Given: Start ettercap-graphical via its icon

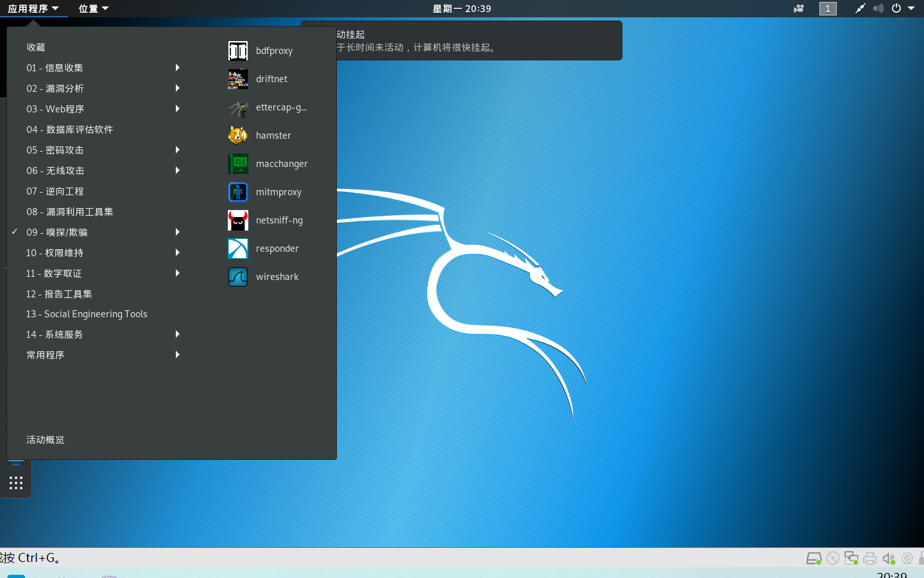Looking at the screenshot, I should click(x=238, y=107).
